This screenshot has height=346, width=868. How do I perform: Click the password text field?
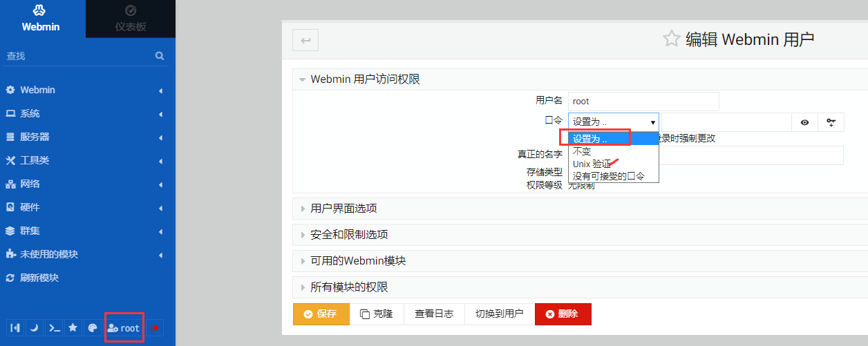(x=726, y=122)
